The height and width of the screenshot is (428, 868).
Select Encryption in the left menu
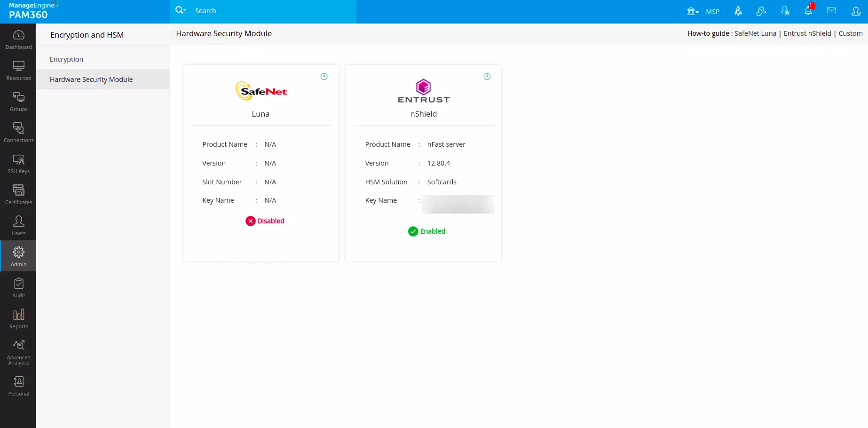tap(103, 59)
